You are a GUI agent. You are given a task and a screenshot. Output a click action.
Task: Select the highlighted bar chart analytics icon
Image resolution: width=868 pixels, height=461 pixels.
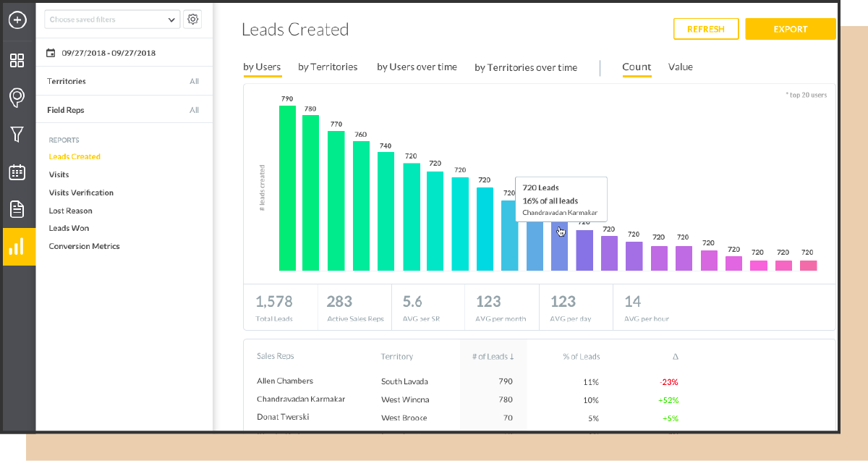[x=17, y=246]
